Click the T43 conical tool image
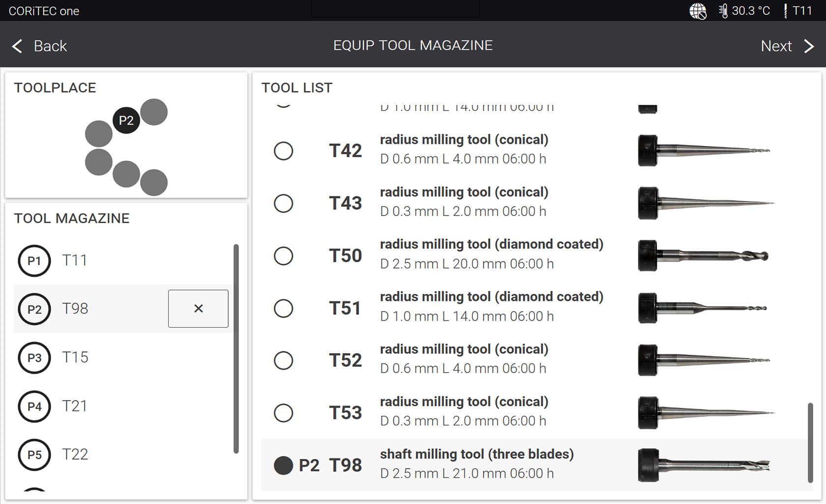The image size is (826, 504). (706, 203)
